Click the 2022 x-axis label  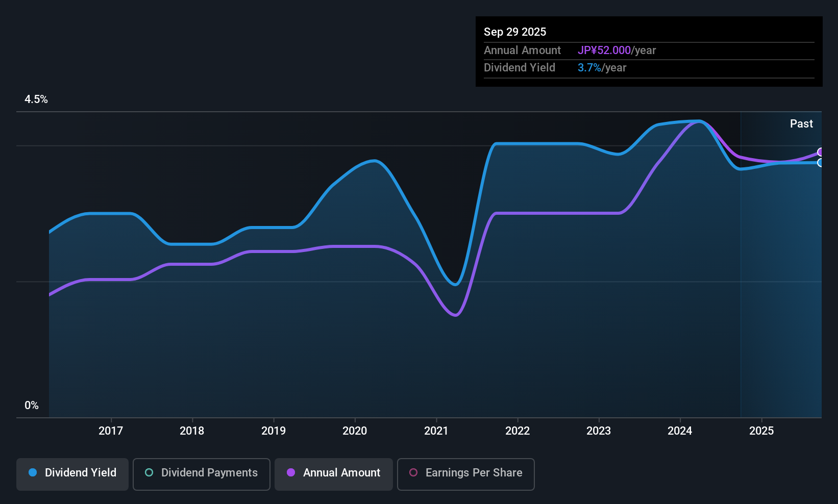[517, 431]
